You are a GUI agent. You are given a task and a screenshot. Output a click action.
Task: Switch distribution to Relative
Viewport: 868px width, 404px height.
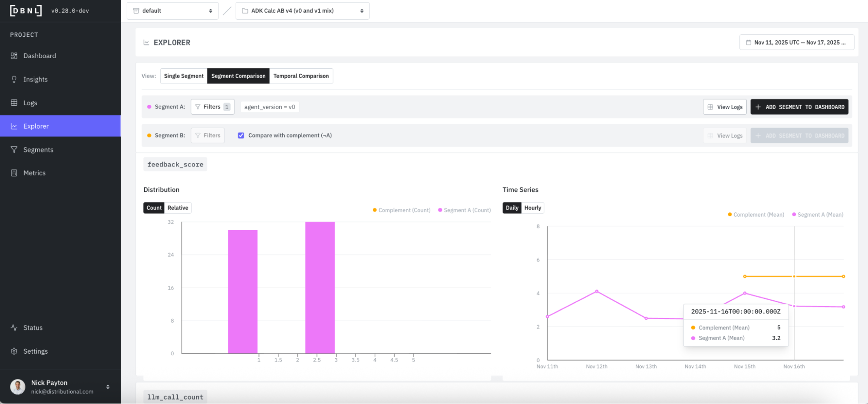[178, 208]
